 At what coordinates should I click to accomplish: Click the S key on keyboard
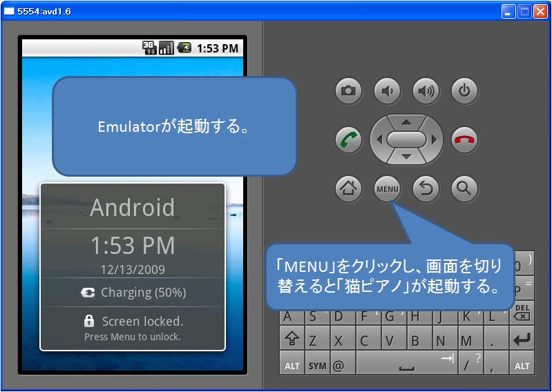[x=317, y=317]
